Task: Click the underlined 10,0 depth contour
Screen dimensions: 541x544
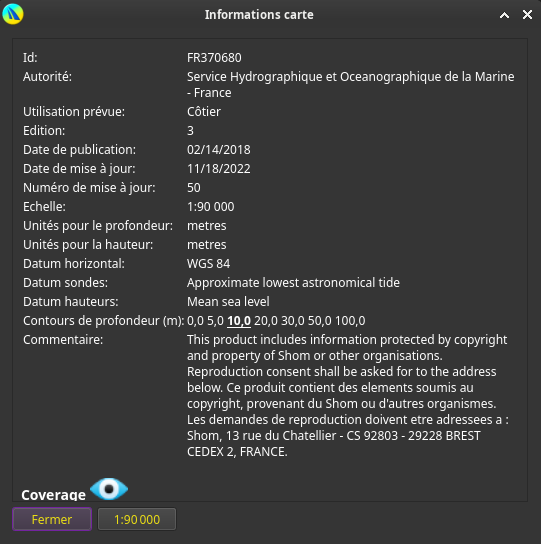Action: click(x=239, y=321)
